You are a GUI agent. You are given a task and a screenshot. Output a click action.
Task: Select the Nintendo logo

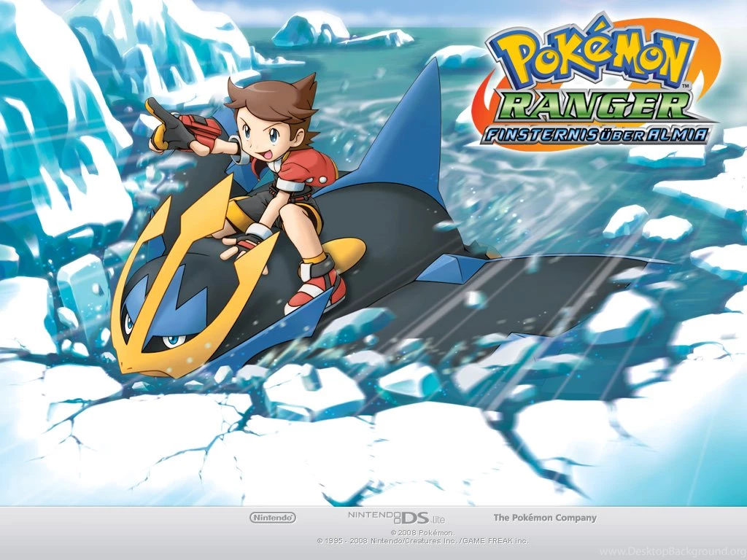coord(274,518)
